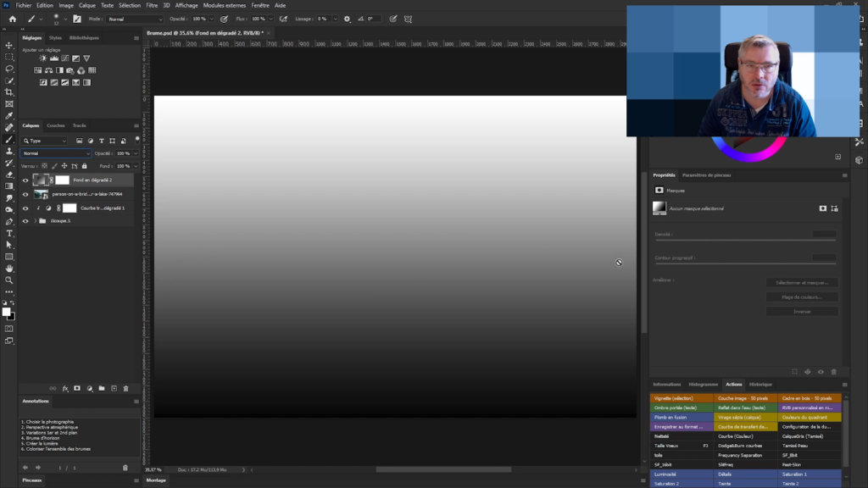Open the Calque menu
This screenshot has width=868, height=488.
tap(87, 6)
